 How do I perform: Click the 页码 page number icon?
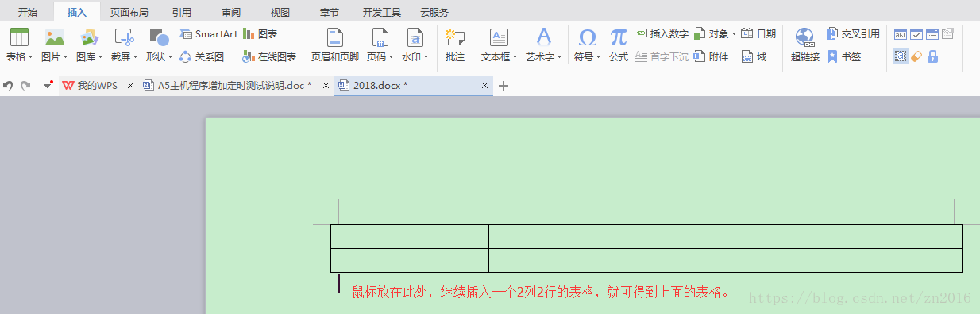tap(380, 37)
